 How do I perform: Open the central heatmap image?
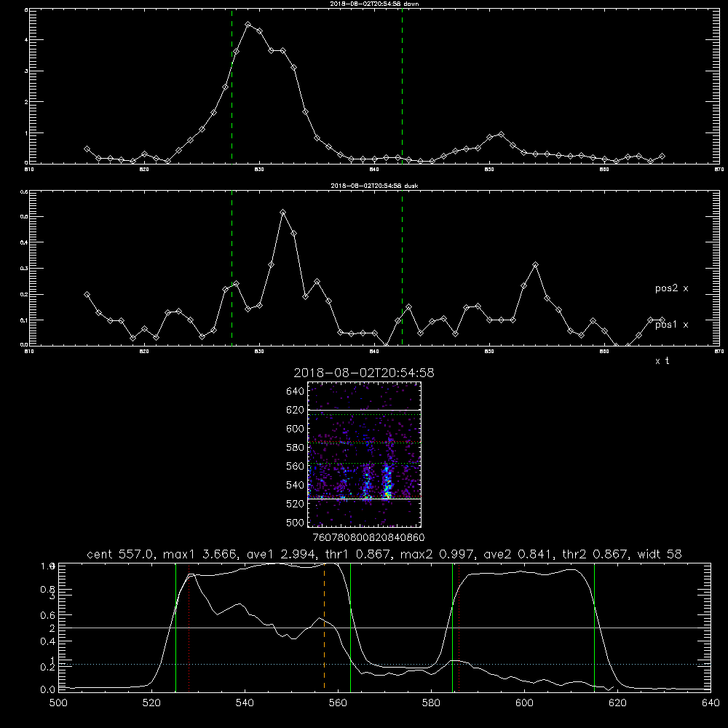tap(365, 454)
